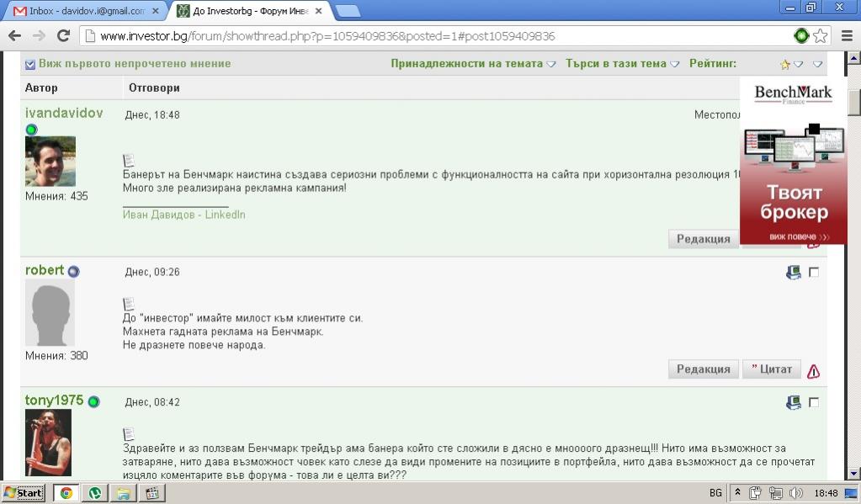Click the computer icon on tony1975's post

point(794,402)
